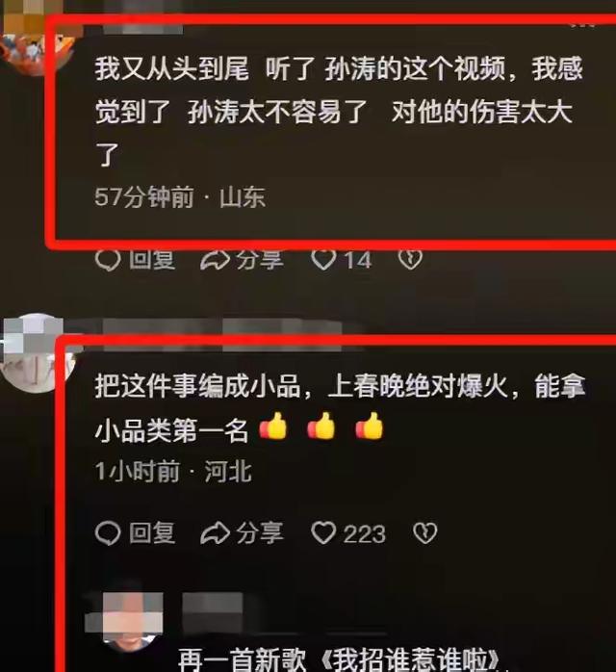Image resolution: width=616 pixels, height=672 pixels.
Task: Click 分享 text under the 57分钟前 comment
Action: (x=260, y=260)
